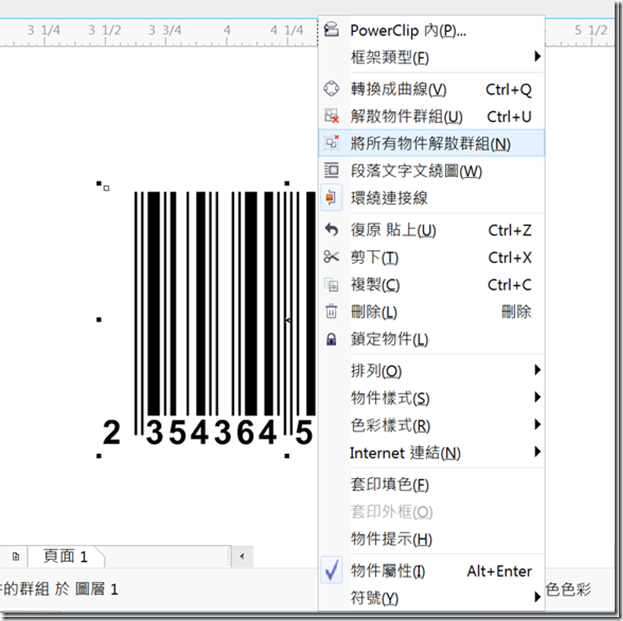Image resolution: width=623 pixels, height=621 pixels.
Task: Choose 轉換成曲線(V) from context menu
Action: [431, 89]
